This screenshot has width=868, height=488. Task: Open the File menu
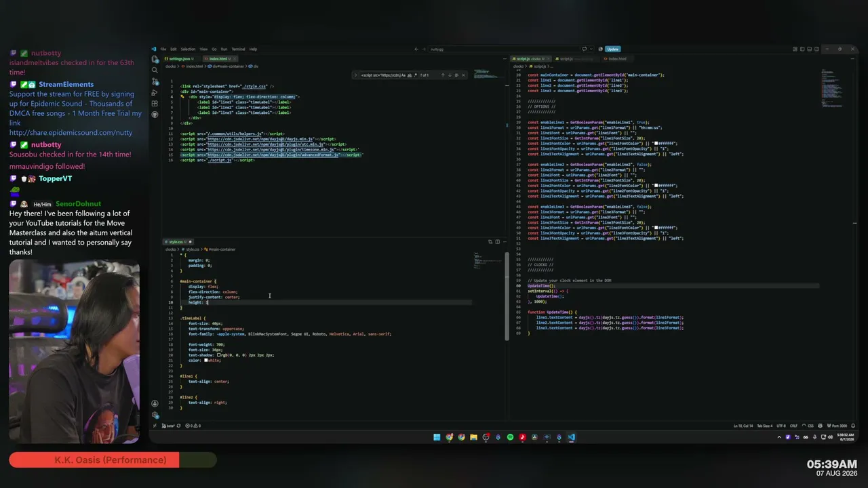[163, 49]
